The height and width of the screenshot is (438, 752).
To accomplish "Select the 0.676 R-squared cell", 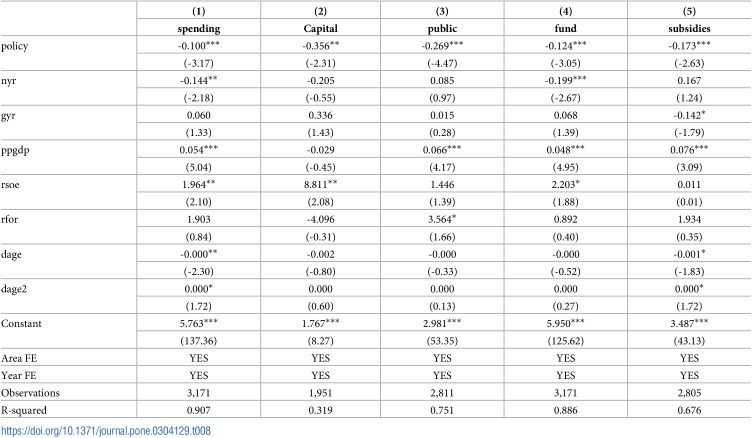I will coord(689,410).
